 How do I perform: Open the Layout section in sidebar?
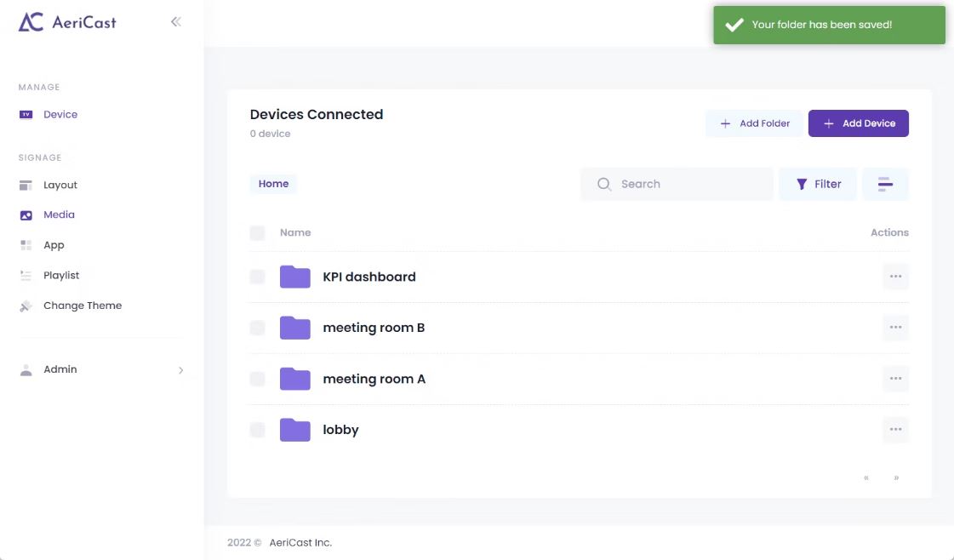(x=60, y=185)
